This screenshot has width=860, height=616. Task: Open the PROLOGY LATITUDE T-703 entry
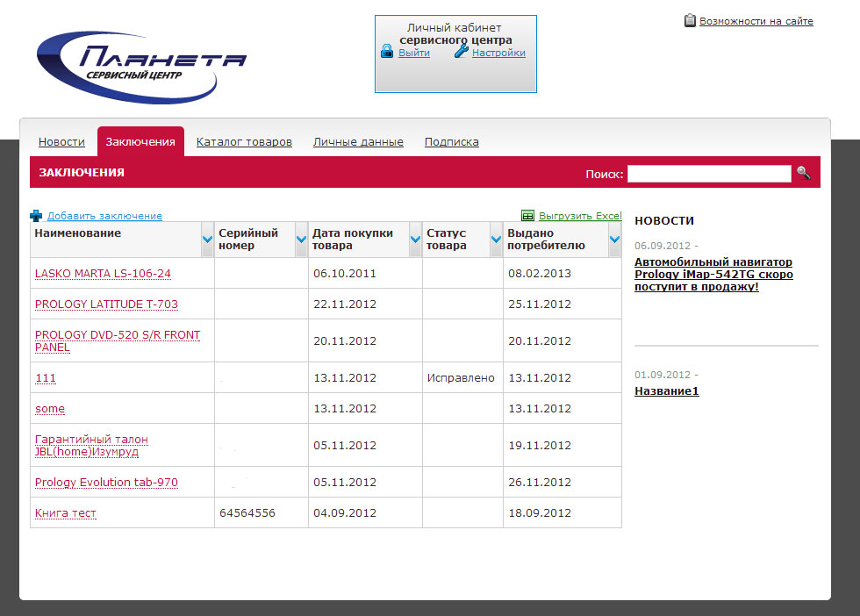tap(106, 304)
